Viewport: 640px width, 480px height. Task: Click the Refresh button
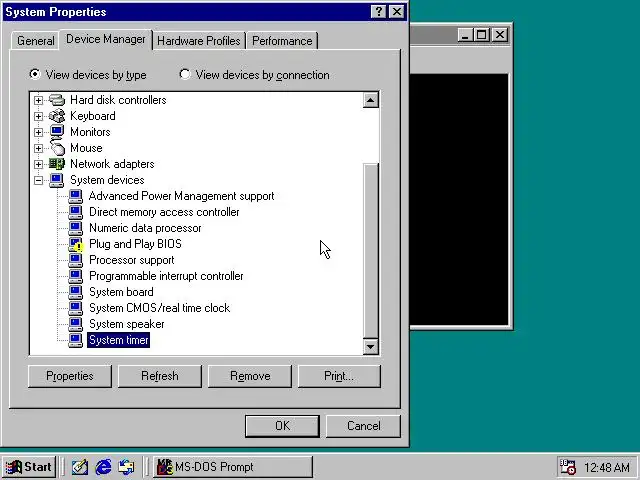[x=160, y=376]
